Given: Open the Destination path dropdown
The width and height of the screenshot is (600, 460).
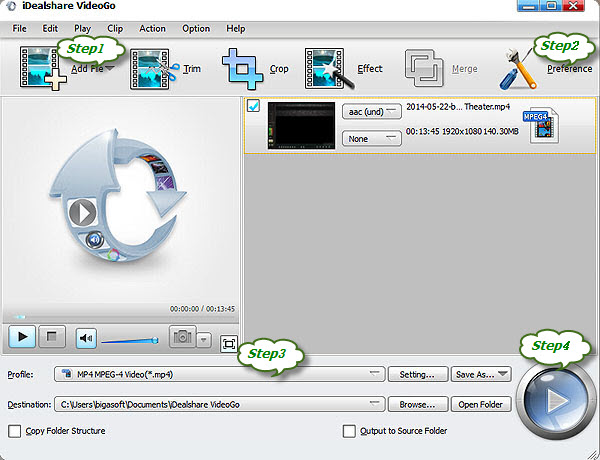Looking at the screenshot, I should tap(219, 405).
